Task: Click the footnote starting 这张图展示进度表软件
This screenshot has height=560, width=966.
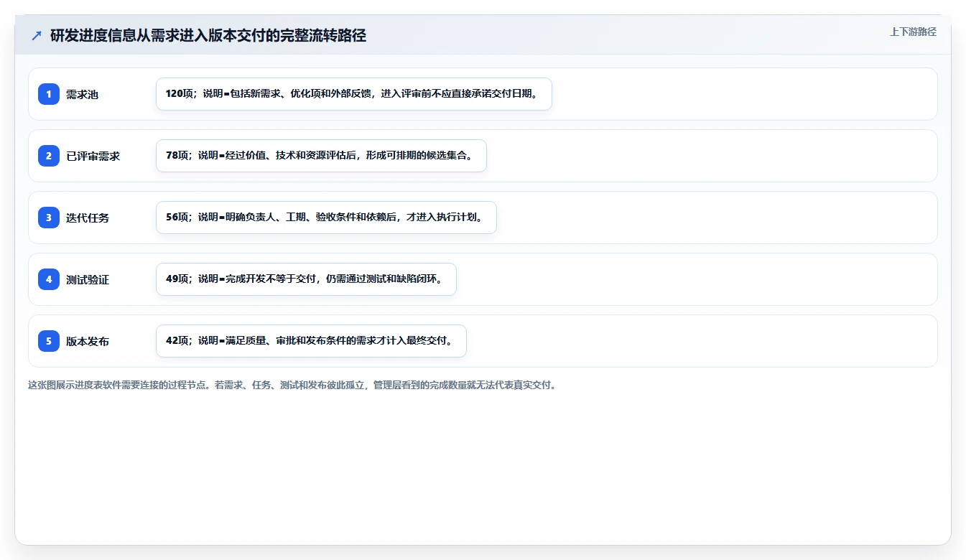Action: coord(292,385)
